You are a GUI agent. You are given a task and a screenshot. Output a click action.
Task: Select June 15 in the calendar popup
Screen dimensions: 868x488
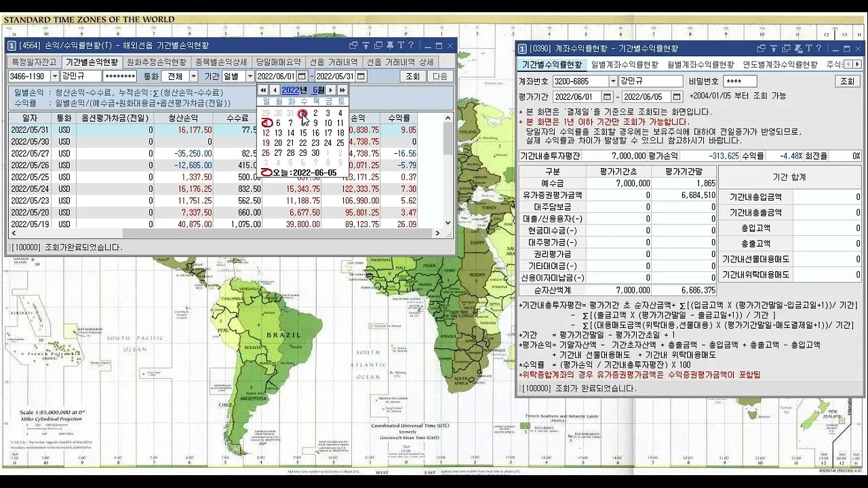tap(303, 133)
